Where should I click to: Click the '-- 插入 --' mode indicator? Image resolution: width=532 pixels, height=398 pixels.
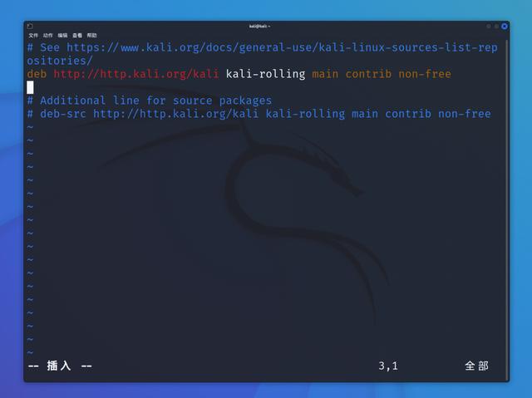point(60,366)
